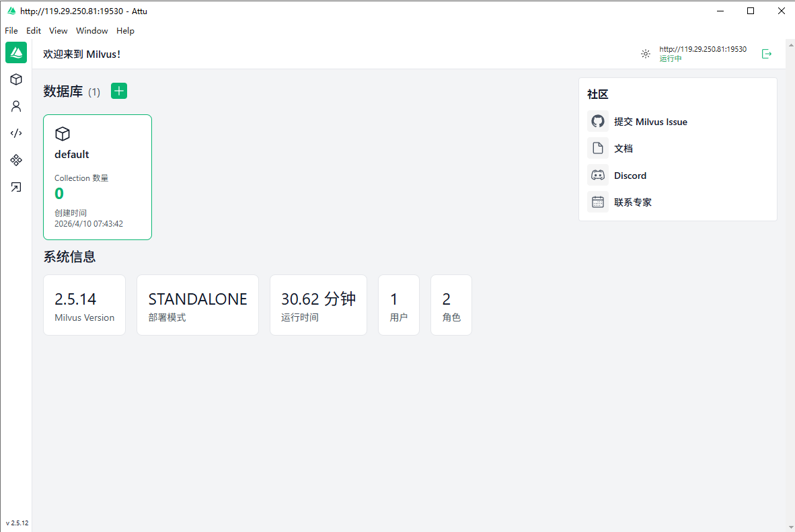Toggle light/dark theme sun icon
The height and width of the screenshot is (532, 795).
pyautogui.click(x=646, y=54)
